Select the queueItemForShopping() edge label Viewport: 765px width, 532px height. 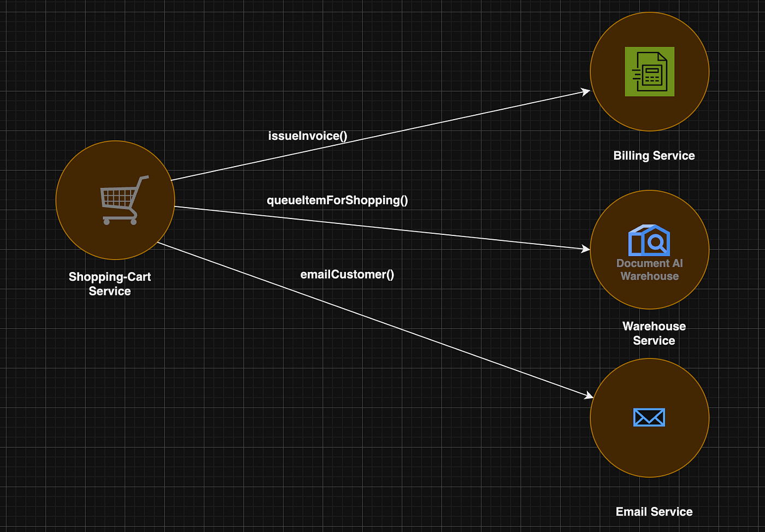coord(337,200)
